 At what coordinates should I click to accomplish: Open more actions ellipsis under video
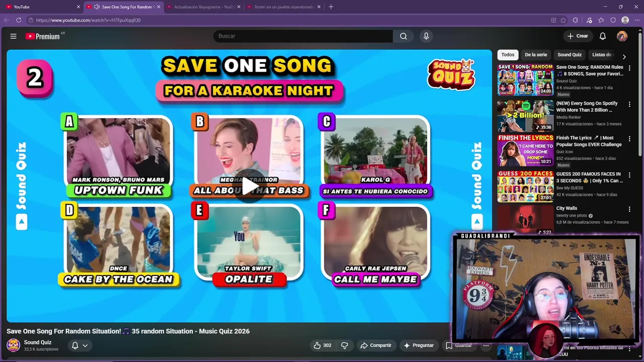pos(486,345)
